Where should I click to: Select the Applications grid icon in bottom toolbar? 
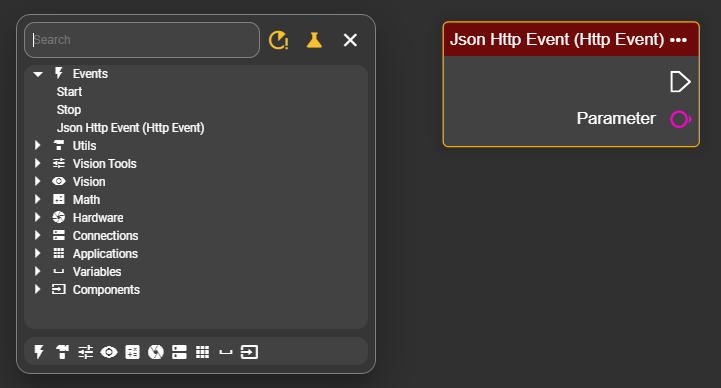202,352
